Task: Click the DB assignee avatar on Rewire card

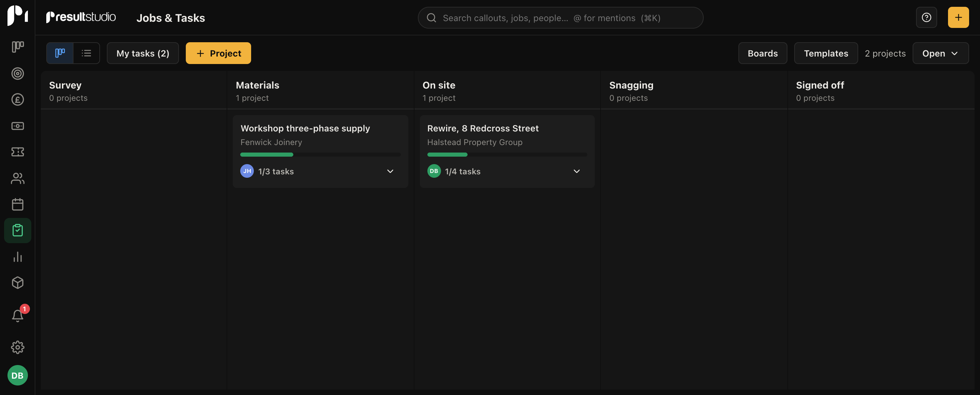Action: [434, 171]
